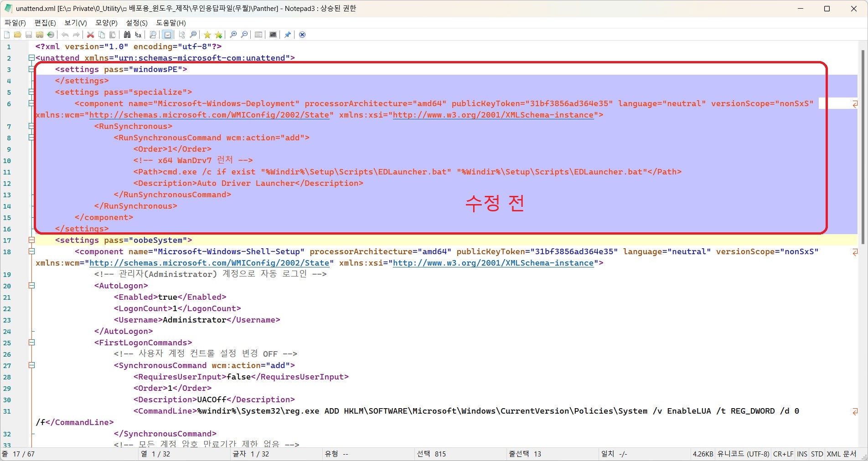
Task: Click line number 21 in the margin
Action: [7, 297]
